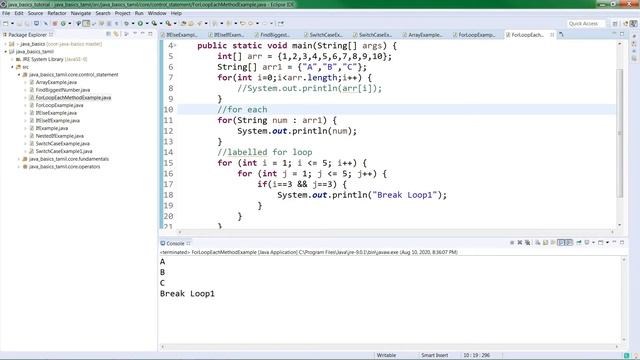Click the highlighted Toggle Mark Occurrences icon
This screenshot has height=360, width=640.
86,24
